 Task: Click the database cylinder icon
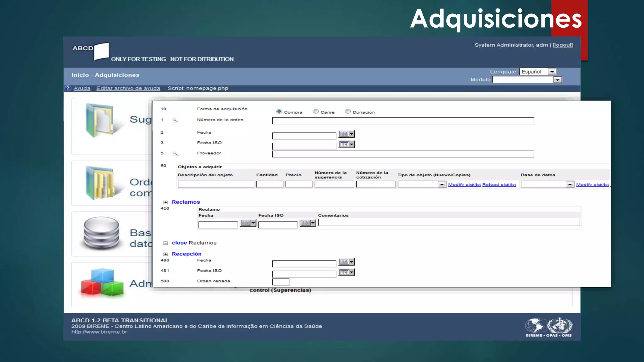pos(101,233)
